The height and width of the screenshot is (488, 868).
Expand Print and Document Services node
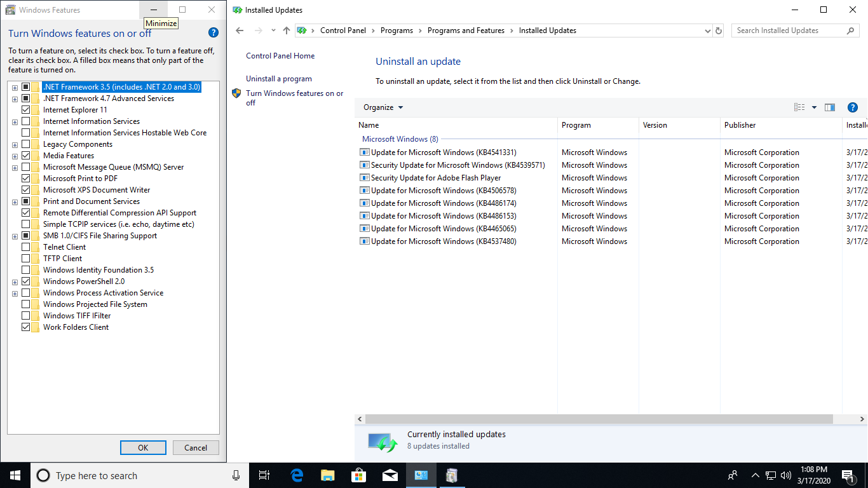pos(15,202)
